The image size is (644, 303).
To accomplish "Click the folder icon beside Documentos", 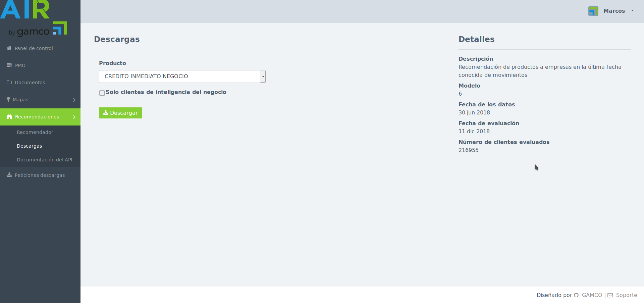I will click(x=9, y=82).
